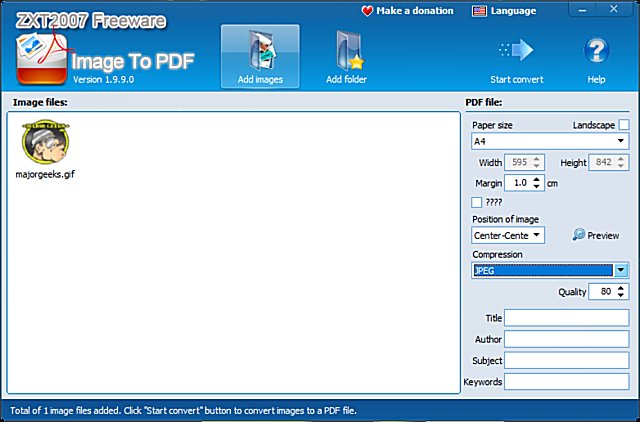Screen dimensions: 640x422
Task: Open the Position of image dropdown
Action: pos(508,235)
